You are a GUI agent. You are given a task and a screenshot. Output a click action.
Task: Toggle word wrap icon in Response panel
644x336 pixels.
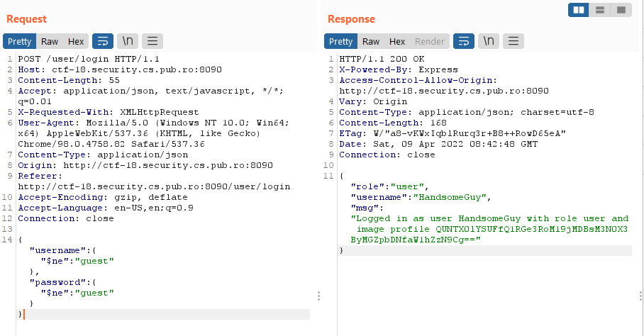pos(464,41)
